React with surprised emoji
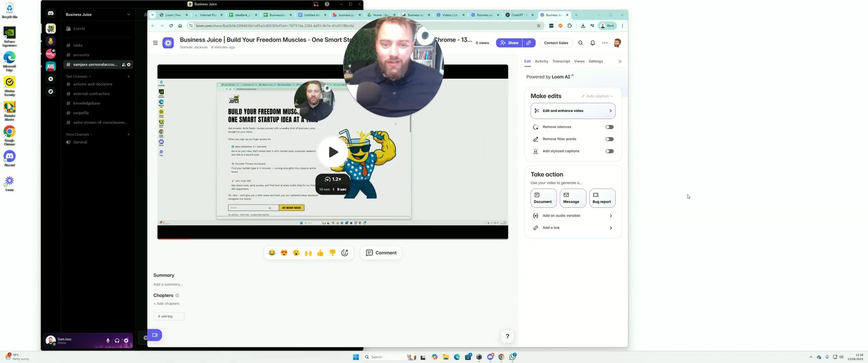This screenshot has height=363, width=868. [296, 253]
